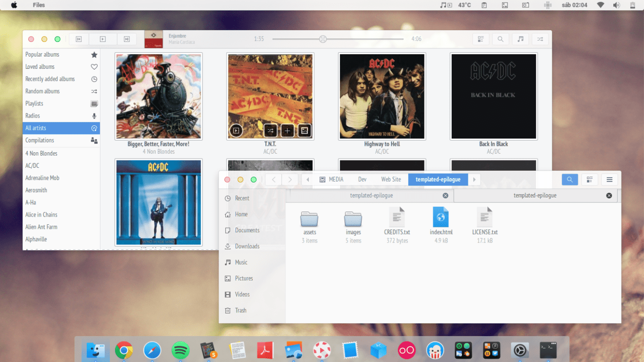Select the second templated-epilogue tab
The image size is (644, 362).
535,195
